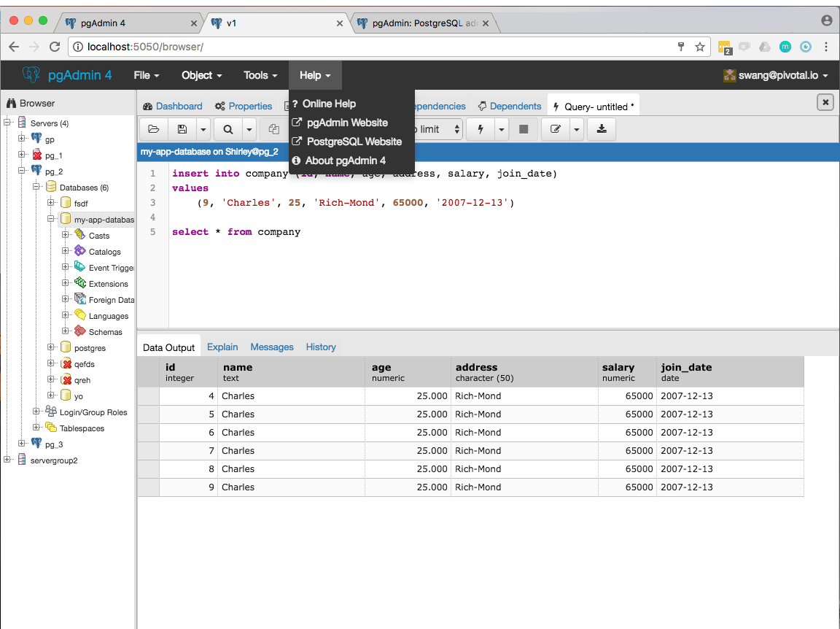Bookmark page with the star icon
This screenshot has height=629, width=840.
click(x=700, y=47)
